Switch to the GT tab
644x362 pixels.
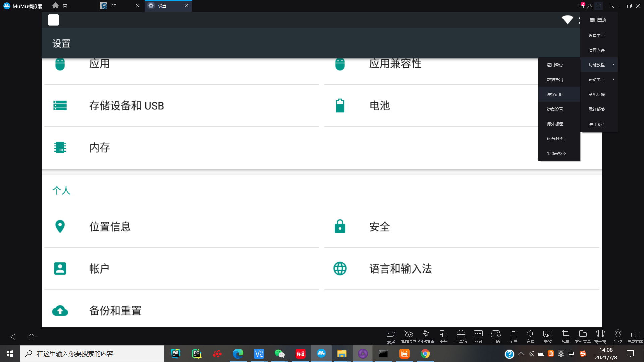(114, 6)
